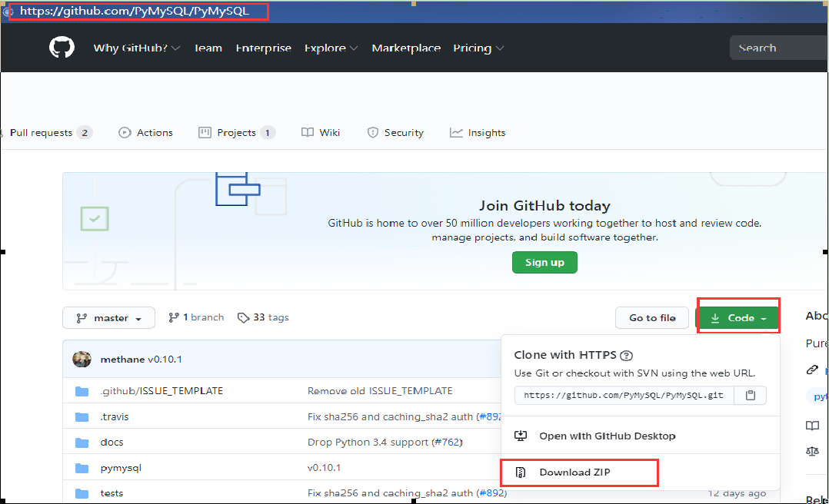Click the green Sign up button
This screenshot has width=829, height=504.
click(x=544, y=263)
